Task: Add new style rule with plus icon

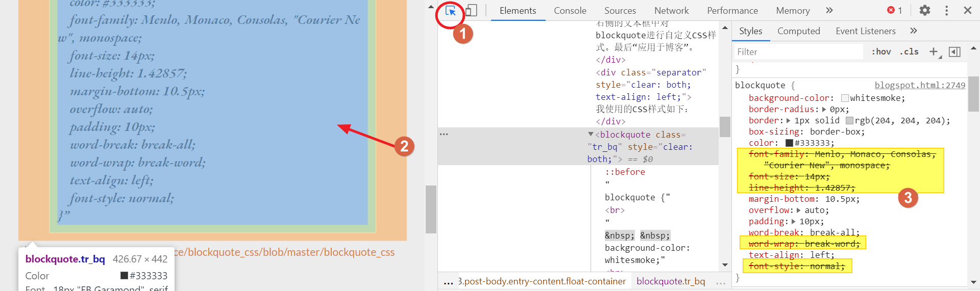Action: pyautogui.click(x=934, y=51)
